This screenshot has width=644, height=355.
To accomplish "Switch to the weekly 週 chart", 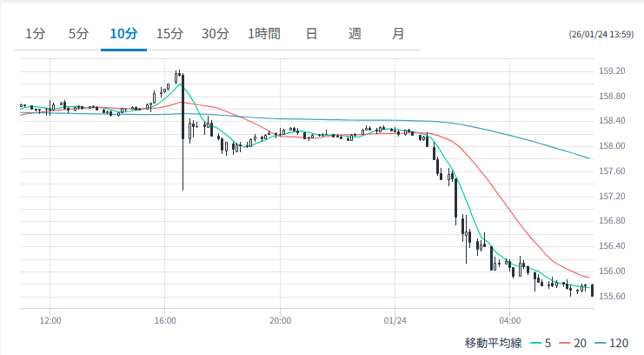I will click(355, 34).
